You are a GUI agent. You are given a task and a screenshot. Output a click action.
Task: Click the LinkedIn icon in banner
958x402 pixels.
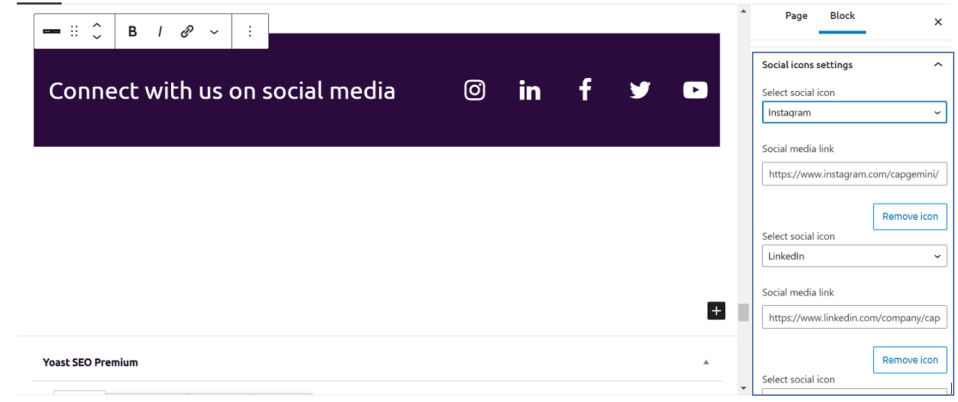530,91
